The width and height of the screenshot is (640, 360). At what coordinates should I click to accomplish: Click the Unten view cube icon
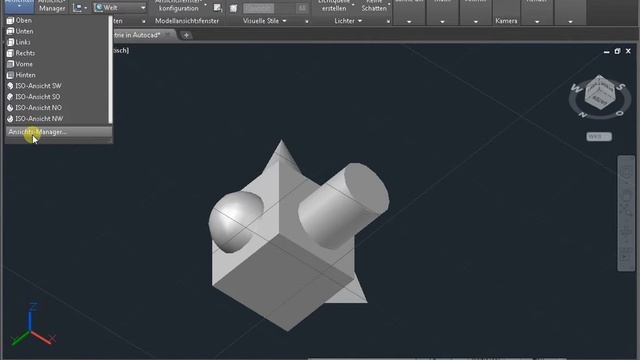click(10, 31)
